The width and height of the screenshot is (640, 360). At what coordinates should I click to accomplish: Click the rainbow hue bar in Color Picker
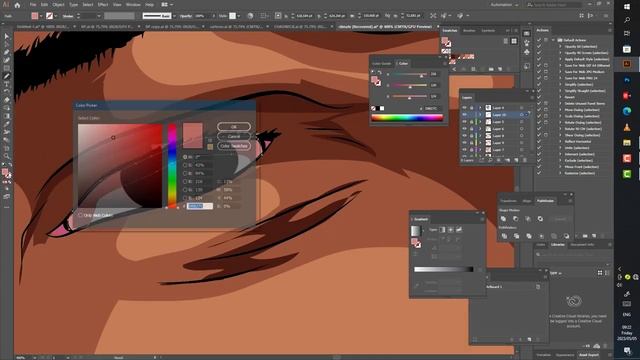click(x=172, y=166)
